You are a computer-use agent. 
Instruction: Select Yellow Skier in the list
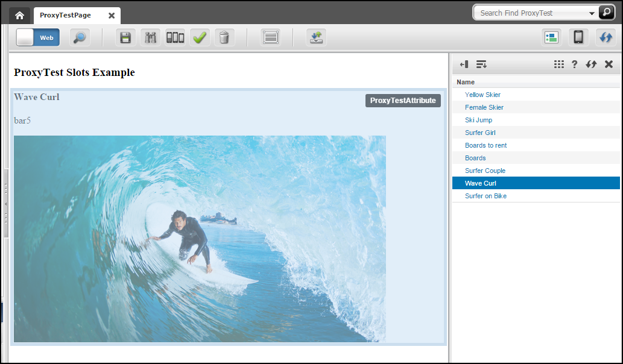coord(536,95)
